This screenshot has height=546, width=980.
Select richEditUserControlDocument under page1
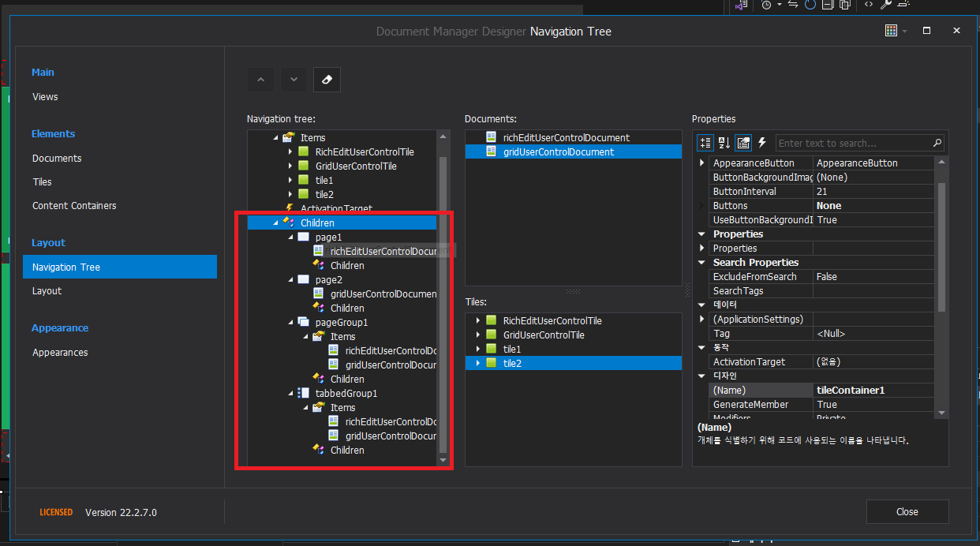(x=383, y=251)
